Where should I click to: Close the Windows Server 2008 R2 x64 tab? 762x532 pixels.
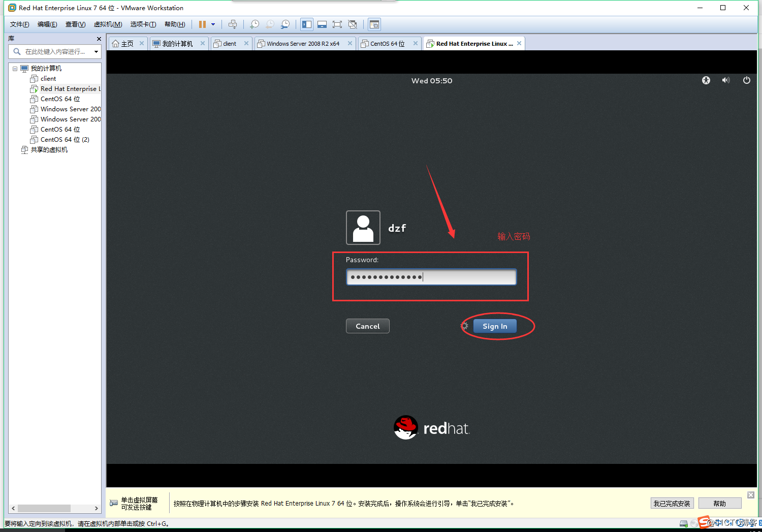click(350, 43)
